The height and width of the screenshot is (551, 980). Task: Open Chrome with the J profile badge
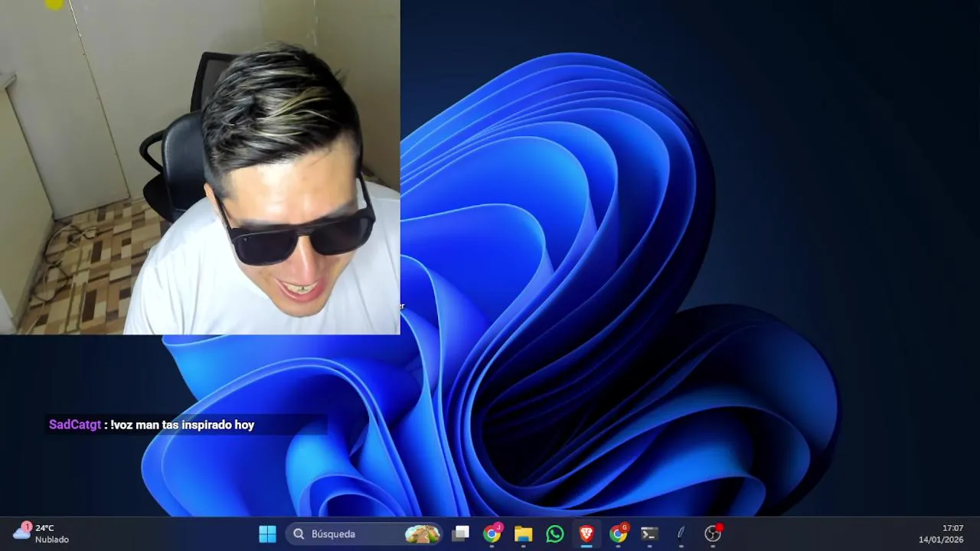[492, 533]
